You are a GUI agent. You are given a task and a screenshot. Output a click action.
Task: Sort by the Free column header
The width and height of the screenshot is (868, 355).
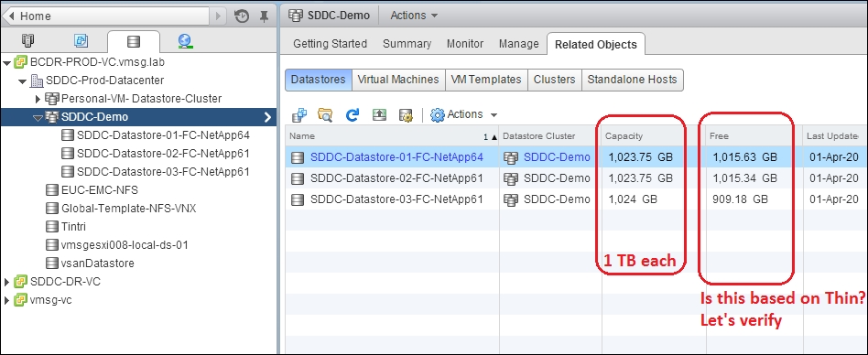coord(754,136)
